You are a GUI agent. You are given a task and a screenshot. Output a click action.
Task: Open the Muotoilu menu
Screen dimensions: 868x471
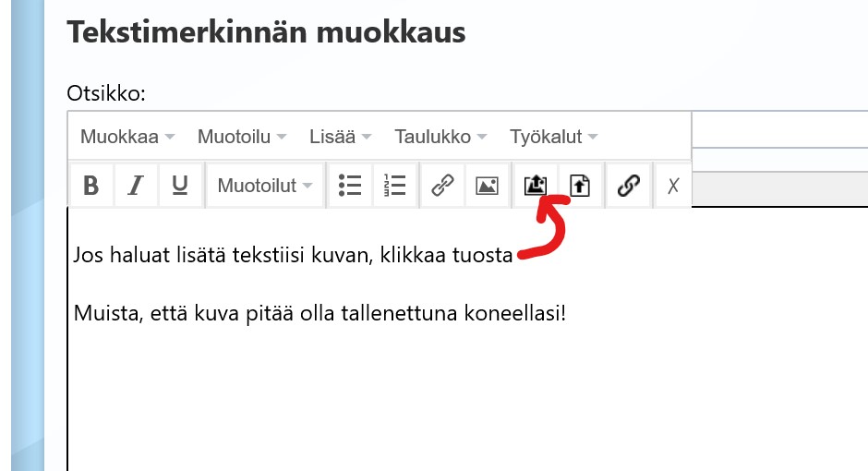[x=242, y=137]
